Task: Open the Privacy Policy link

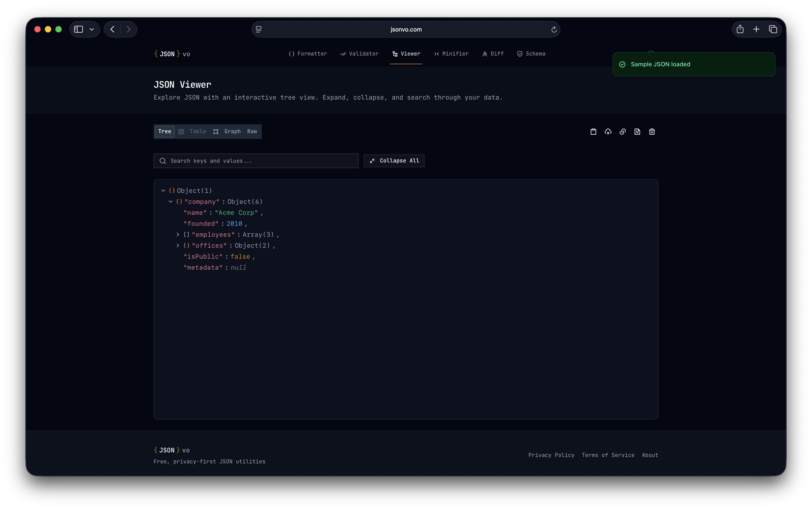Action: [551, 455]
